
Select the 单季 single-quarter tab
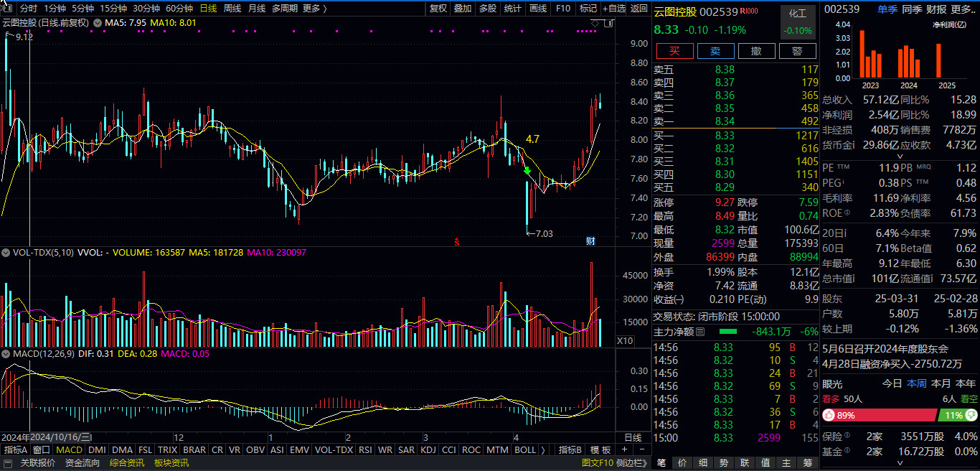pos(887,9)
